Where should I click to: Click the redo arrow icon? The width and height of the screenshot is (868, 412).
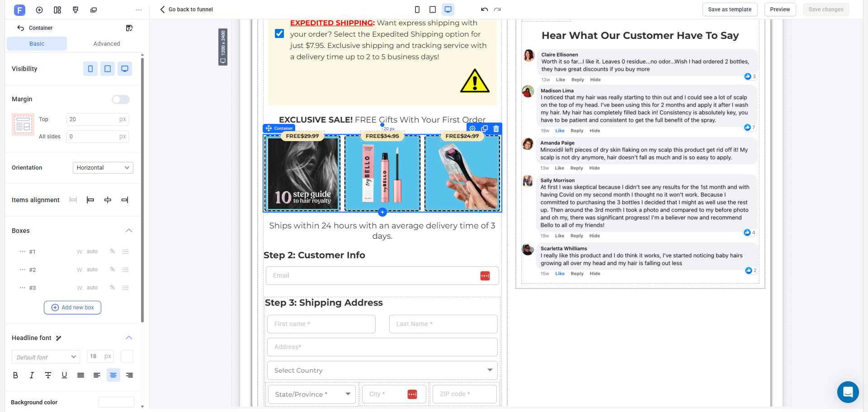coord(497,9)
